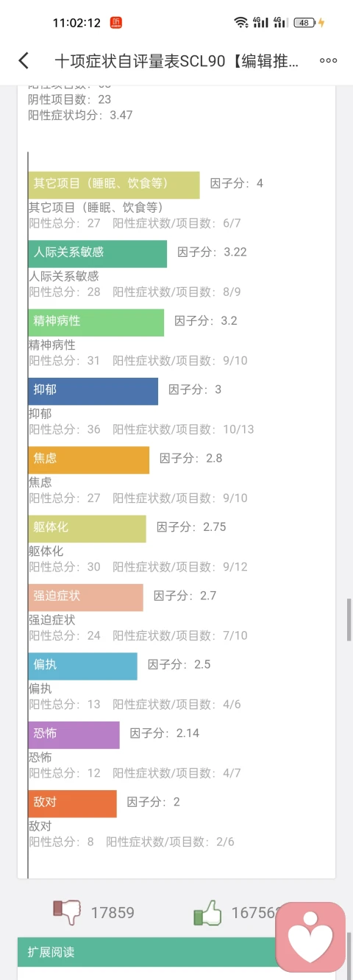353x980 pixels.
Task: Tap the thumbs-down dislike icon
Action: pyautogui.click(x=68, y=912)
